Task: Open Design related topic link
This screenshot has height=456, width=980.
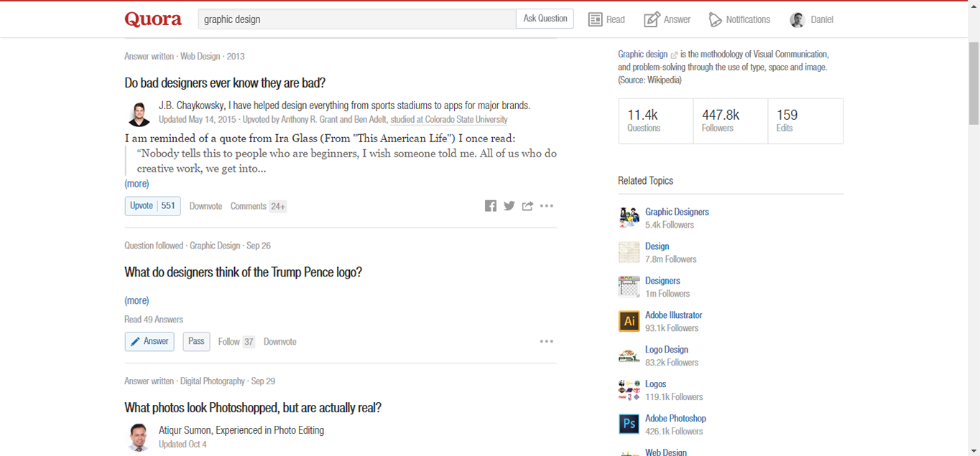Action: pos(657,246)
